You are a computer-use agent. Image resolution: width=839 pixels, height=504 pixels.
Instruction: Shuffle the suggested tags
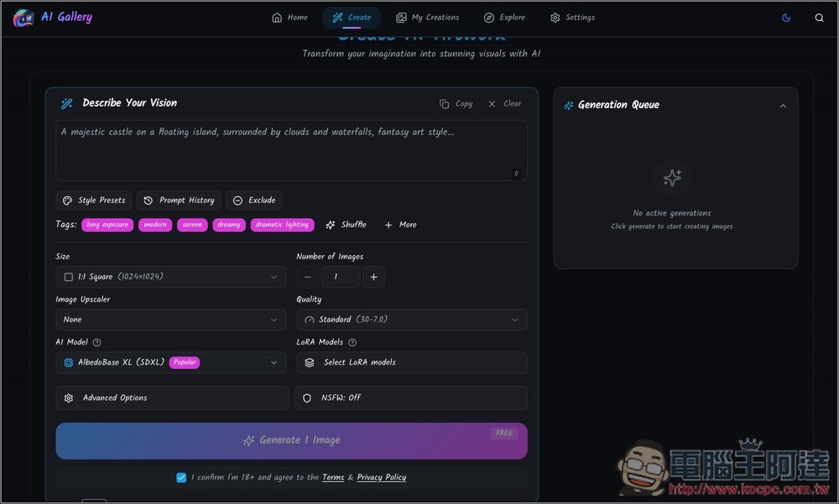[x=346, y=225]
